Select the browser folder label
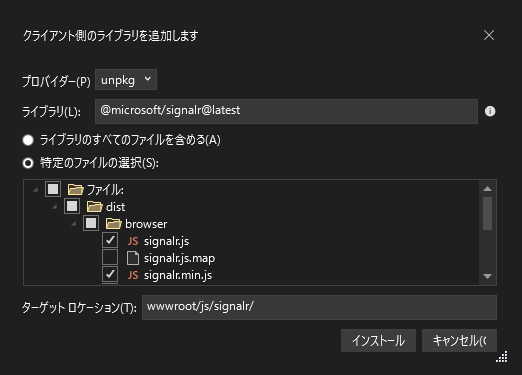Screen dimensions: 522x375 coord(146,224)
